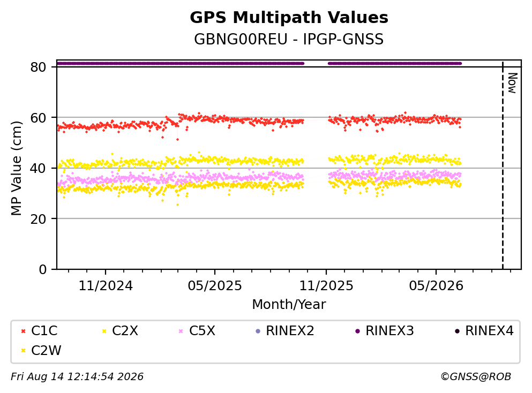Click the 05/2025 x-axis tick label

point(215,286)
